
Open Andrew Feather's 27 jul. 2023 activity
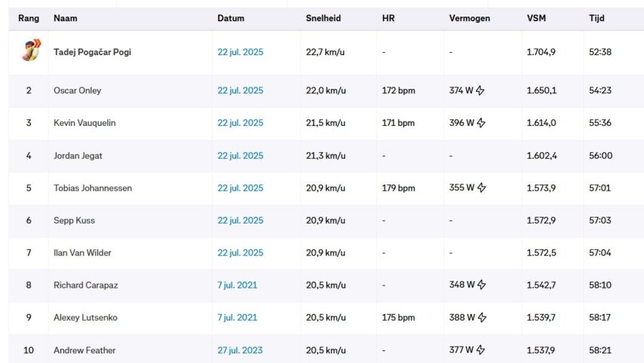241,350
